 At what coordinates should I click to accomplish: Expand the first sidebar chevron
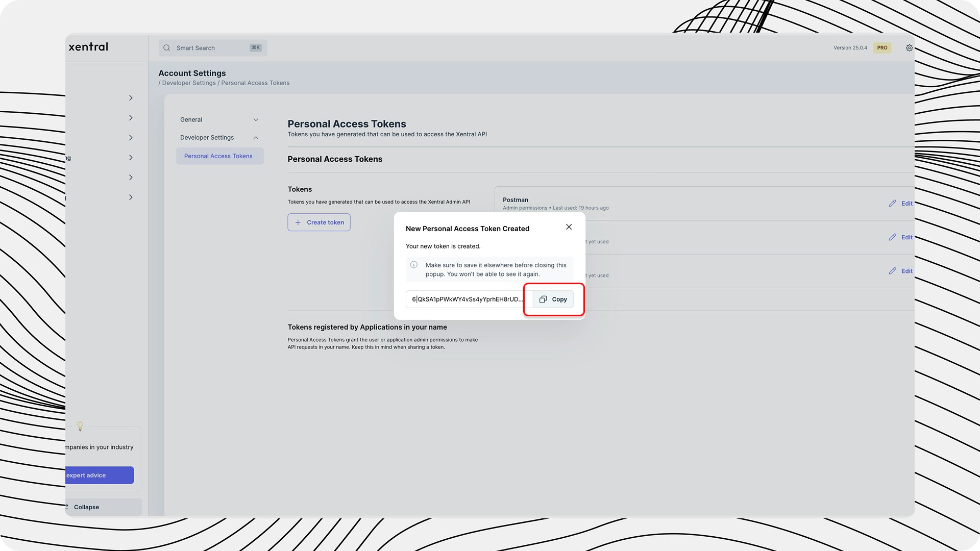[131, 98]
